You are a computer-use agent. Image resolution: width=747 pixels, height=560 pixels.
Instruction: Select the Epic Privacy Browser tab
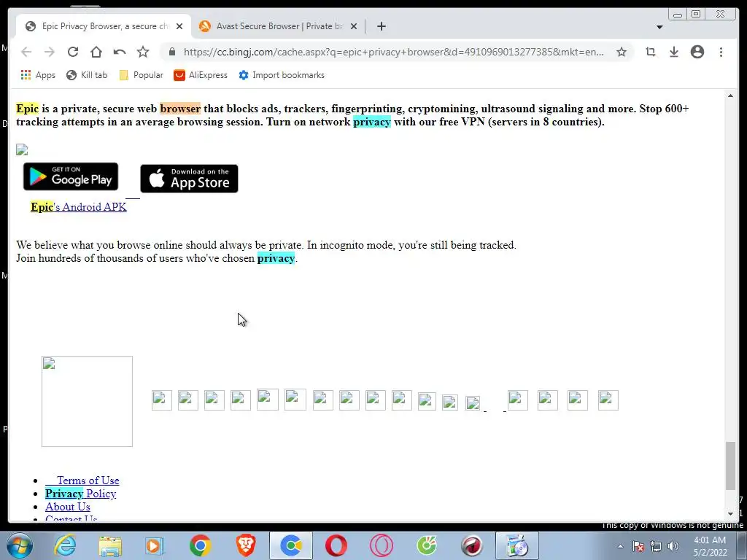(x=104, y=26)
